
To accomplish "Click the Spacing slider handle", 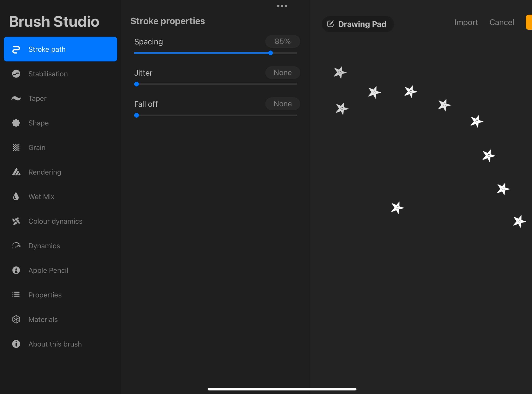I will (270, 53).
